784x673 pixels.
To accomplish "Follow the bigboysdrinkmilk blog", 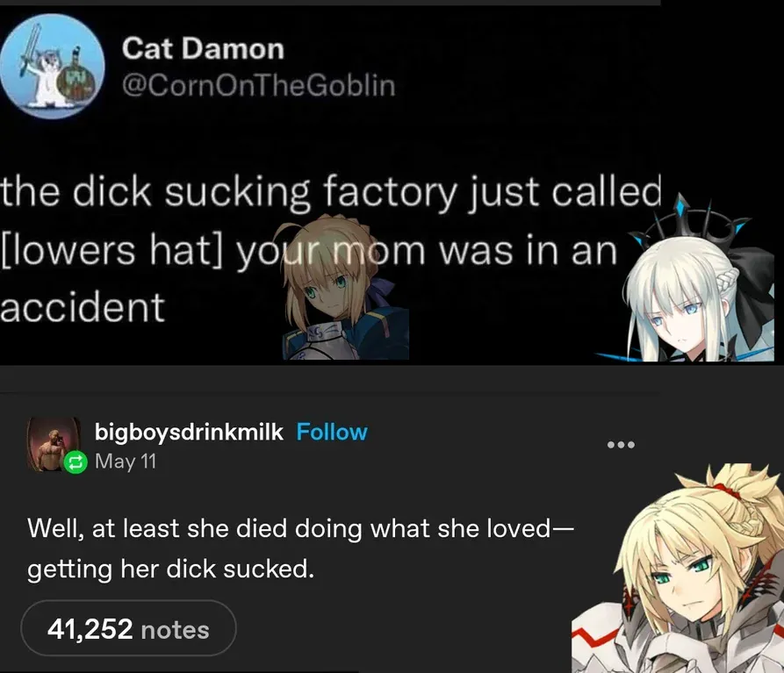I will 332,433.
